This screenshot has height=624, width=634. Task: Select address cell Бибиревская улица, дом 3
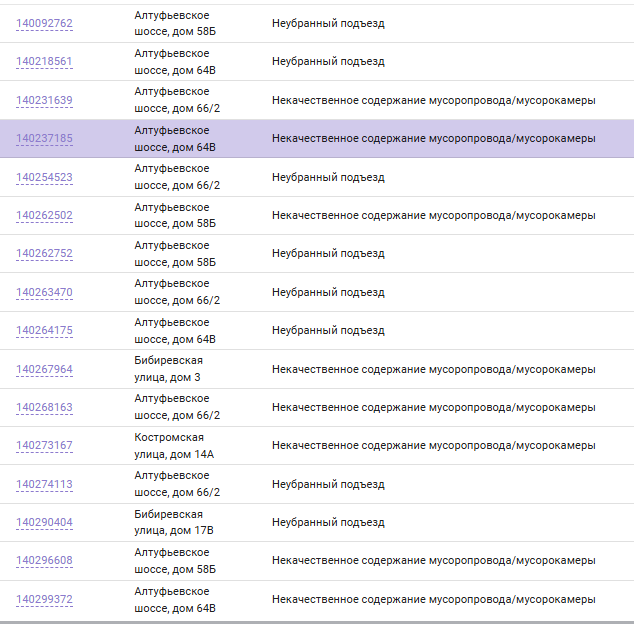169,369
